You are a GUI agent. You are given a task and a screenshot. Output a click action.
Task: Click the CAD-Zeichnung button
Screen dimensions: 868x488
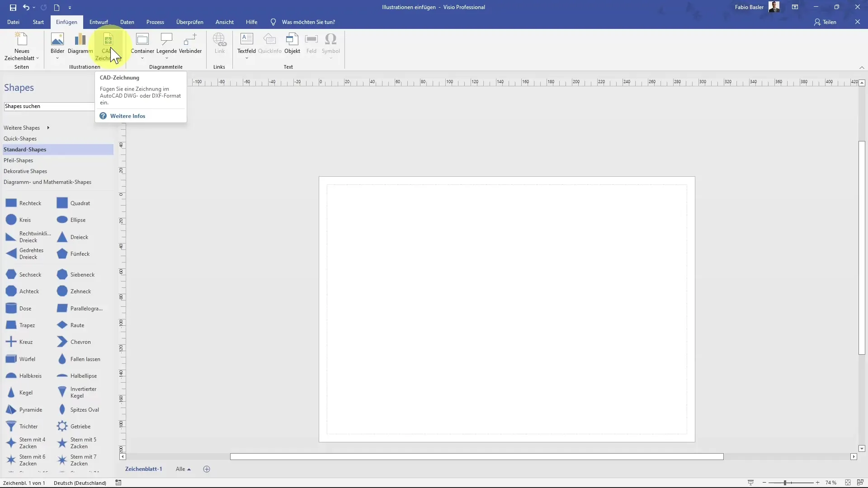pyautogui.click(x=108, y=46)
